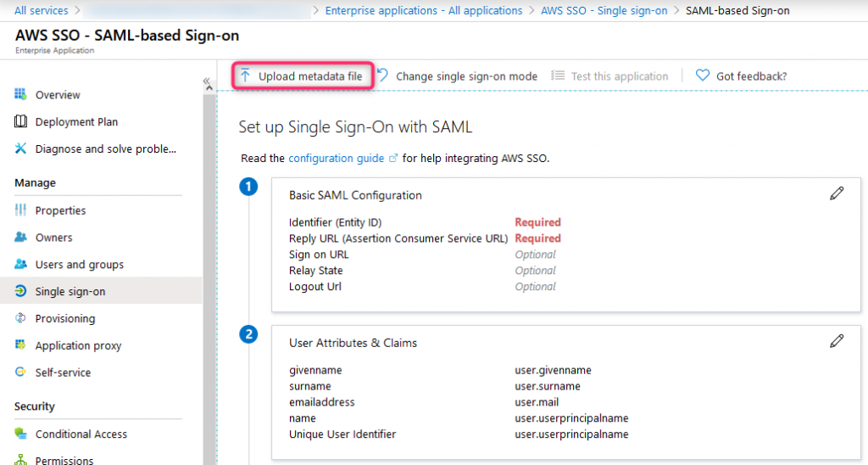Click the Permissions tree icon
Viewport: 868px width, 465px height.
[20, 459]
